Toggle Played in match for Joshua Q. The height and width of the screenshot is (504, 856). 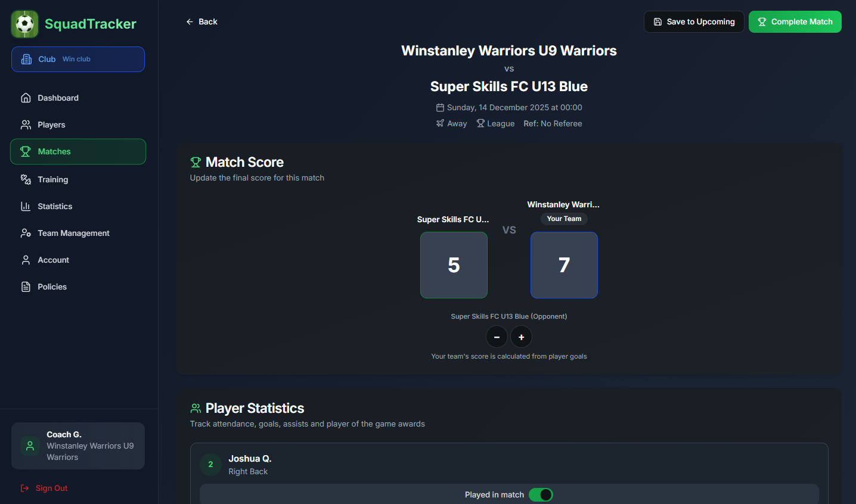541,494
